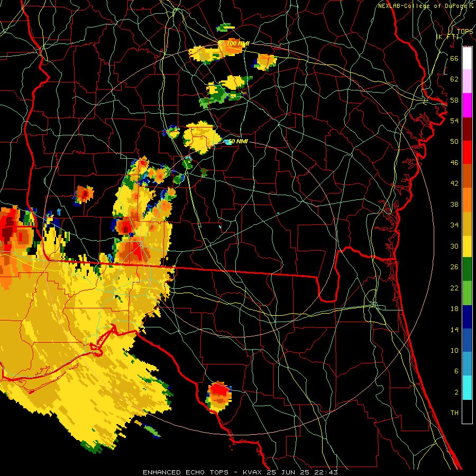Click the 2 legend value

(x=456, y=392)
